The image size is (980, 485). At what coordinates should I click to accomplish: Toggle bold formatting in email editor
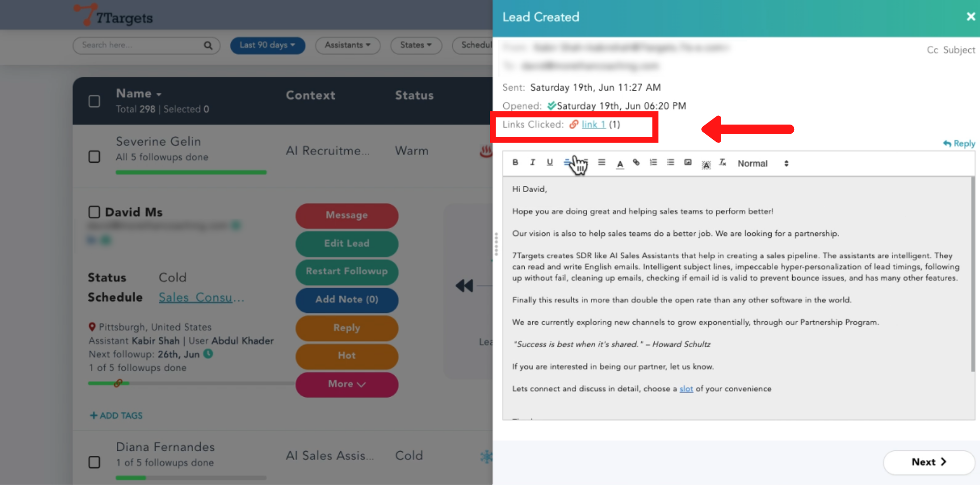515,162
